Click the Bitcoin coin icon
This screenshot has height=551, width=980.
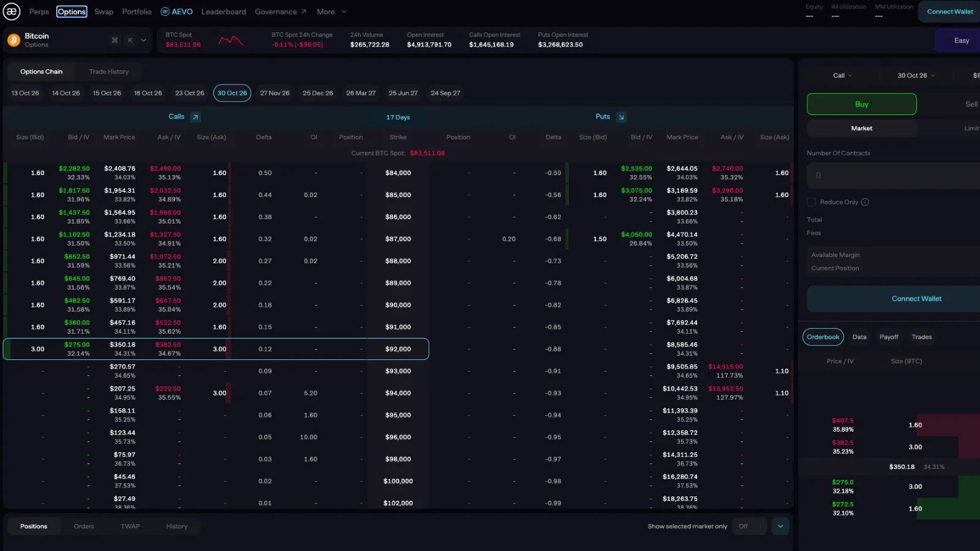tap(13, 40)
